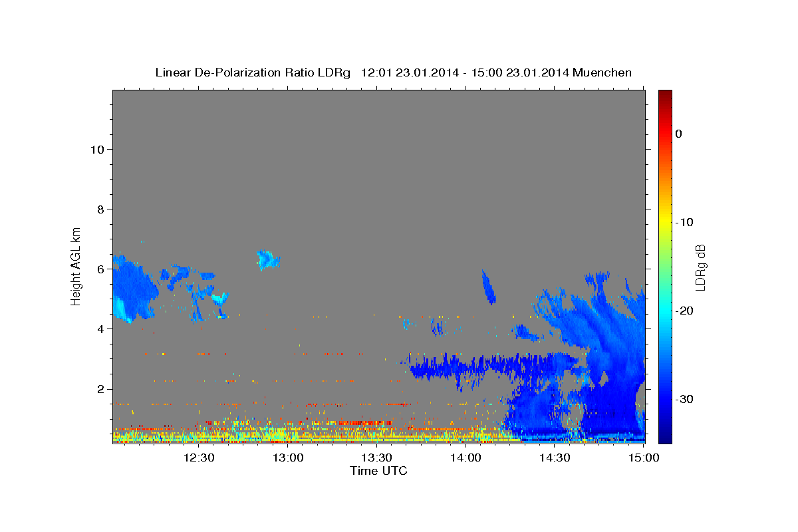Select the height label '8'
Image resolution: width=798 pixels, height=532 pixels.
(x=99, y=209)
